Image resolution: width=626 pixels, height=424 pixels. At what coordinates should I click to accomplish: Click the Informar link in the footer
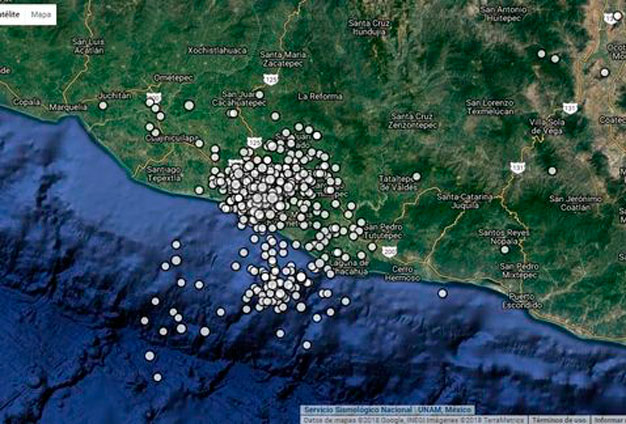click(x=608, y=418)
